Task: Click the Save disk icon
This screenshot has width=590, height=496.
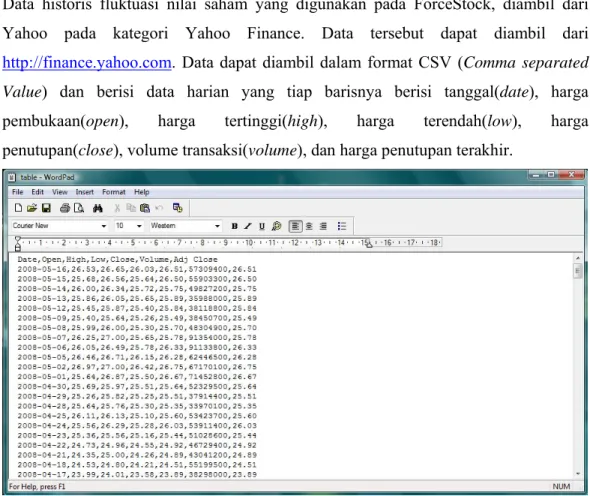Action: [x=46, y=208]
